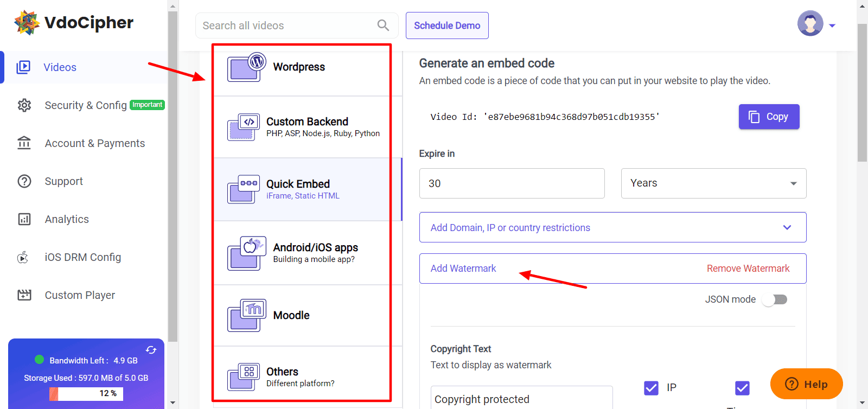Click the Security & Config gear icon
Image resolution: width=868 pixels, height=409 pixels.
(24, 105)
